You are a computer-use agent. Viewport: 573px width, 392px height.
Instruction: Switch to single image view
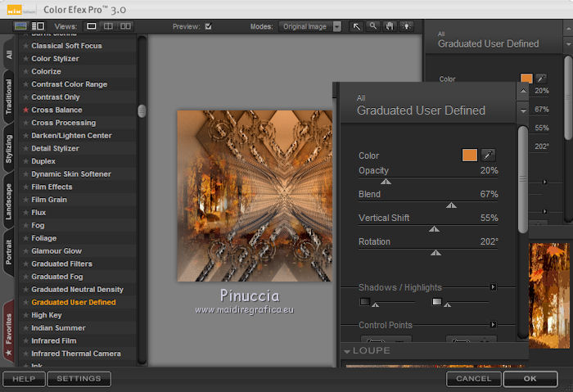tap(92, 26)
